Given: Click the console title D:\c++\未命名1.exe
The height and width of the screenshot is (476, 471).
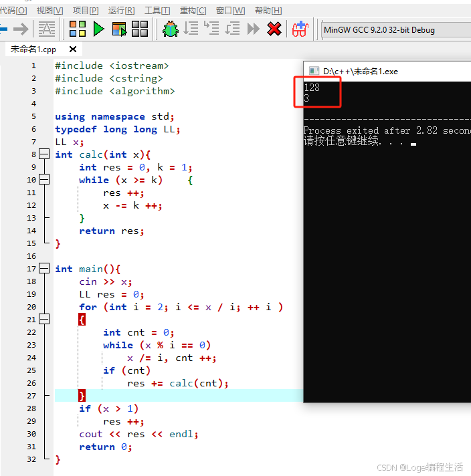Looking at the screenshot, I should tap(361, 72).
